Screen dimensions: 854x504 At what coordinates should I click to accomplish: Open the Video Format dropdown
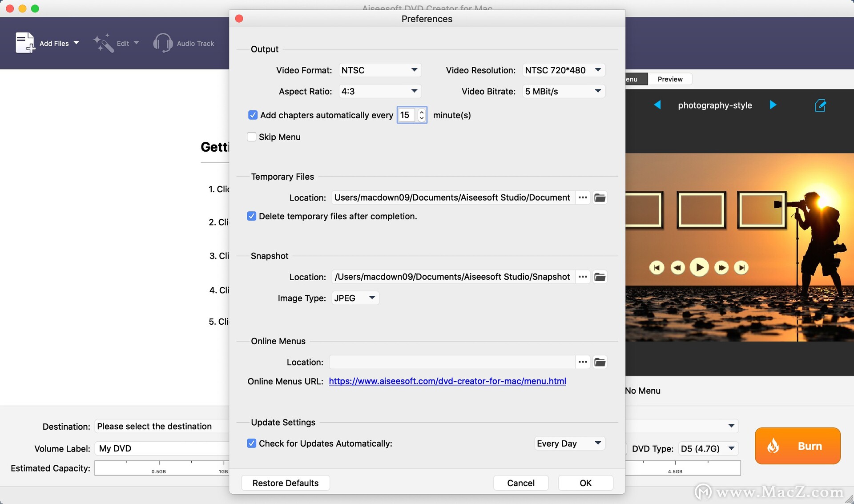[380, 70]
